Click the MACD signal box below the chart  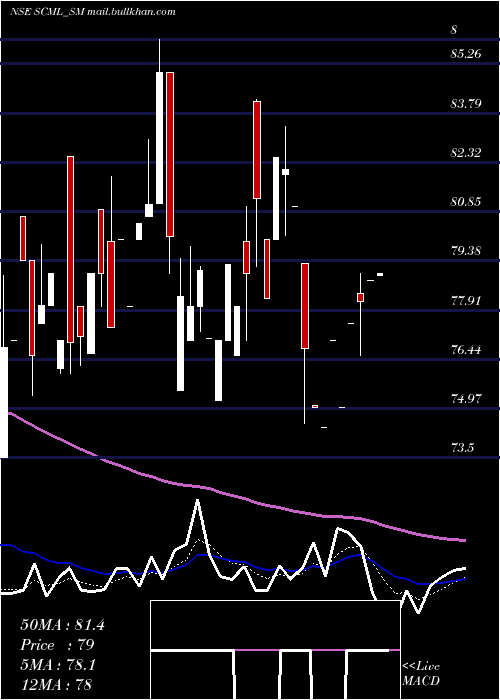coord(275,650)
